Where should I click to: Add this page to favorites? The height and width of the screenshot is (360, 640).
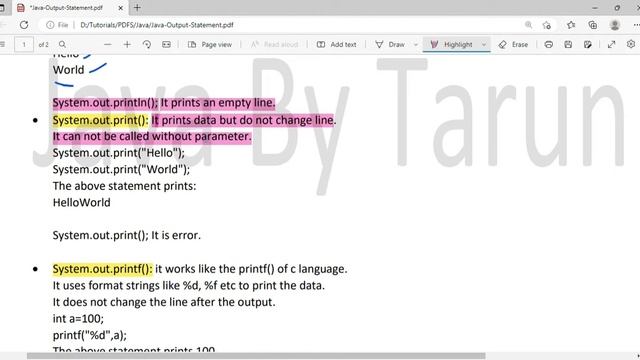tap(547, 25)
